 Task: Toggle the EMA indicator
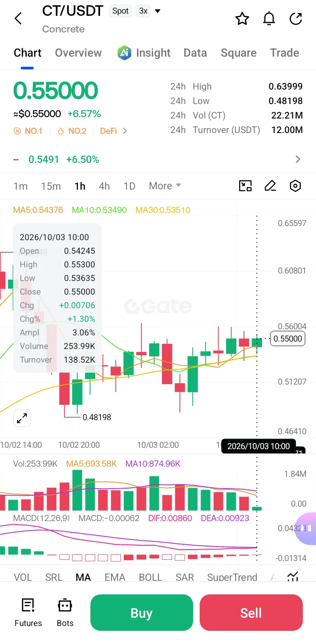click(115, 577)
